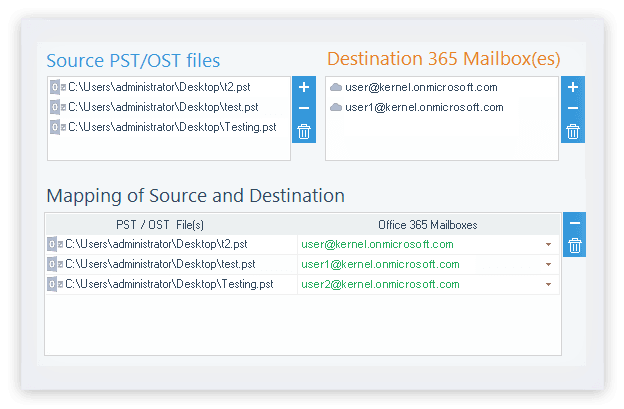Remove selected source file using minus icon
Viewport: 624px width, 409px height.
tap(304, 108)
